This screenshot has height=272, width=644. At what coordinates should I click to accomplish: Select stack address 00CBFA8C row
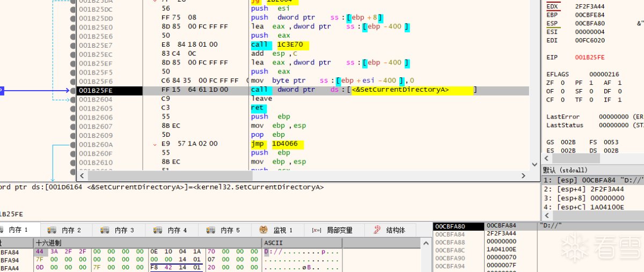458,250
